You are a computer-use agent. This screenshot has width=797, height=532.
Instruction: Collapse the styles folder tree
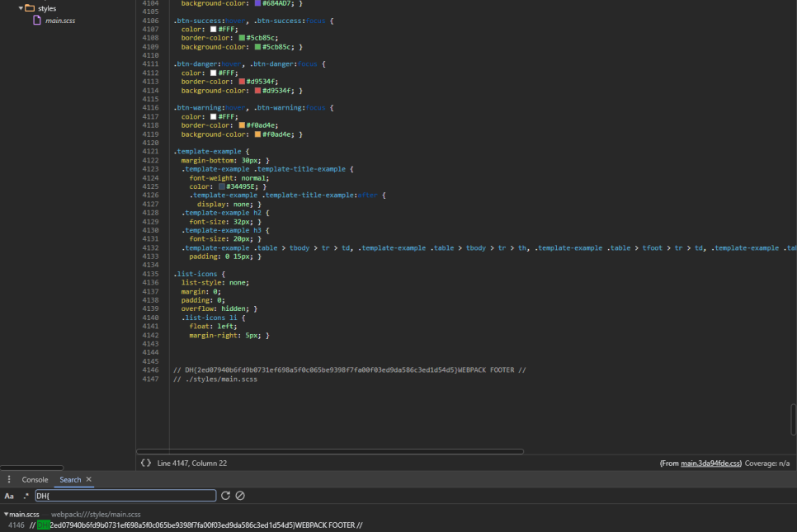(21, 8)
